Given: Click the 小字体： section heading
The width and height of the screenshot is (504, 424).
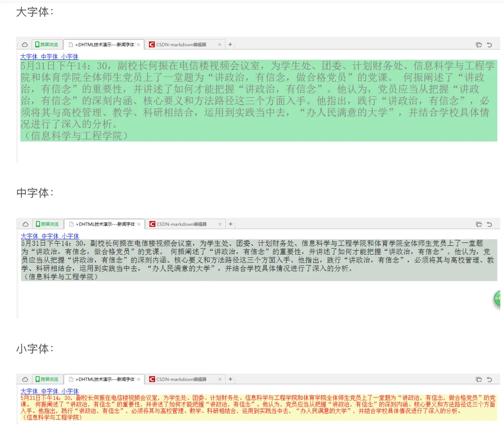Looking at the screenshot, I should pos(35,348).
